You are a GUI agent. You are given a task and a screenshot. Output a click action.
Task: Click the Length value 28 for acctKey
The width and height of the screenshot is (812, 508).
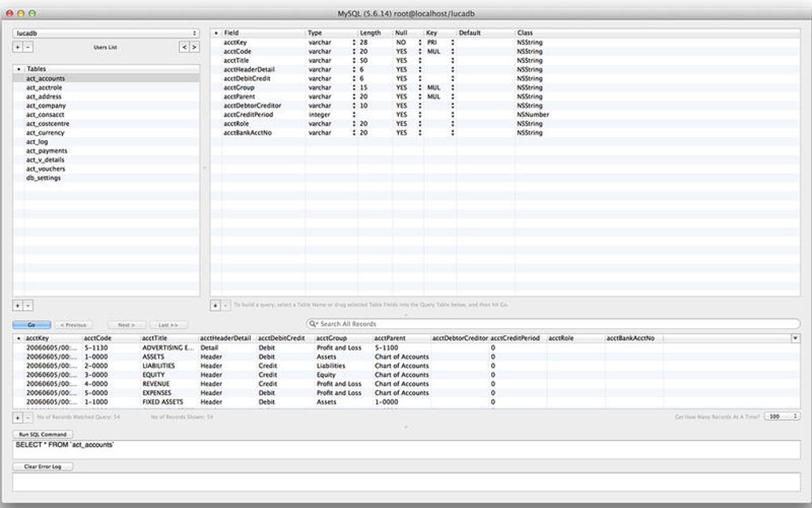pos(364,42)
